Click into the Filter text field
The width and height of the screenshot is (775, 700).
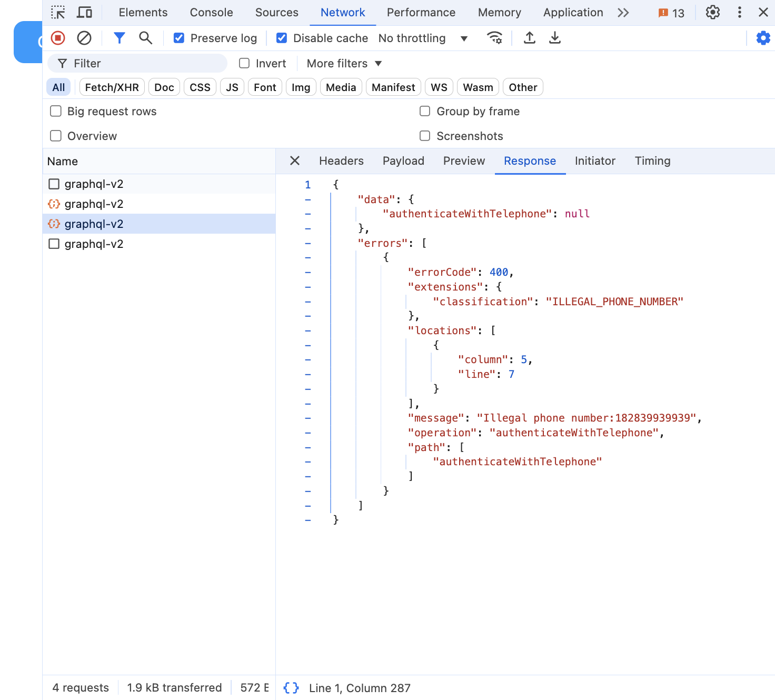point(137,63)
